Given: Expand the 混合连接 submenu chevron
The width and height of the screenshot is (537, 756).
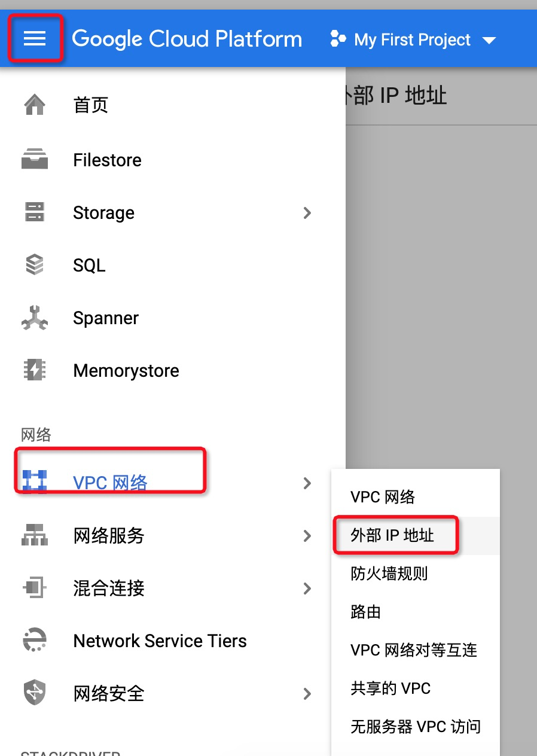Looking at the screenshot, I should click(307, 588).
